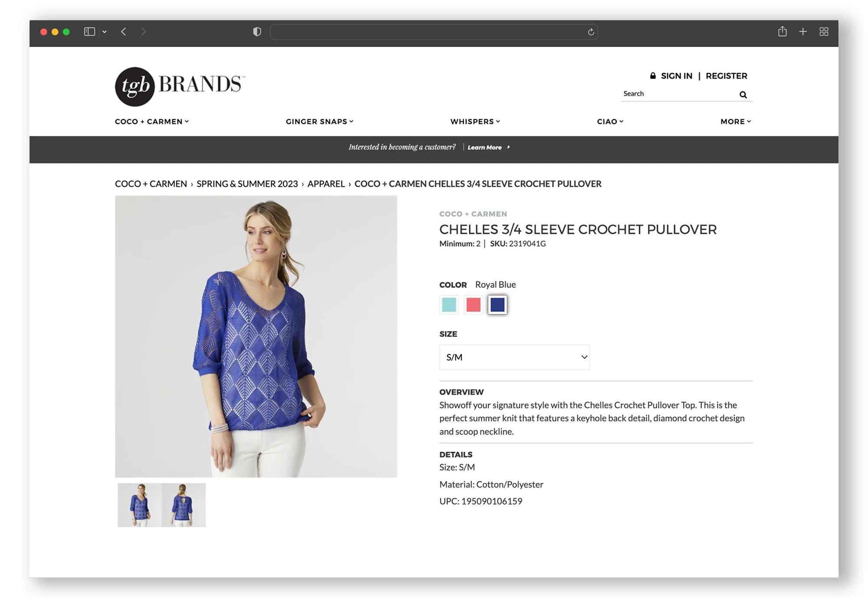
Task: Select the aqua color swatch
Action: coord(449,305)
